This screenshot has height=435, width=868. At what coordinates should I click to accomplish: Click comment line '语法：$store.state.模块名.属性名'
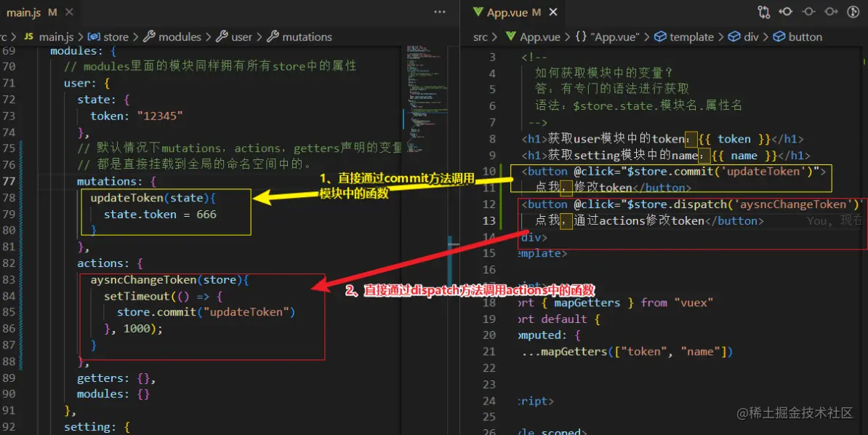pyautogui.click(x=638, y=105)
